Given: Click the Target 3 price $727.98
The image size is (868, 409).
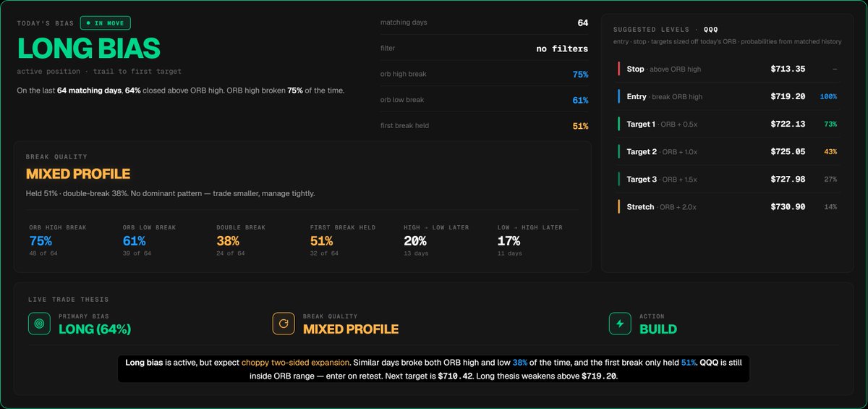Looking at the screenshot, I should click(x=788, y=179).
